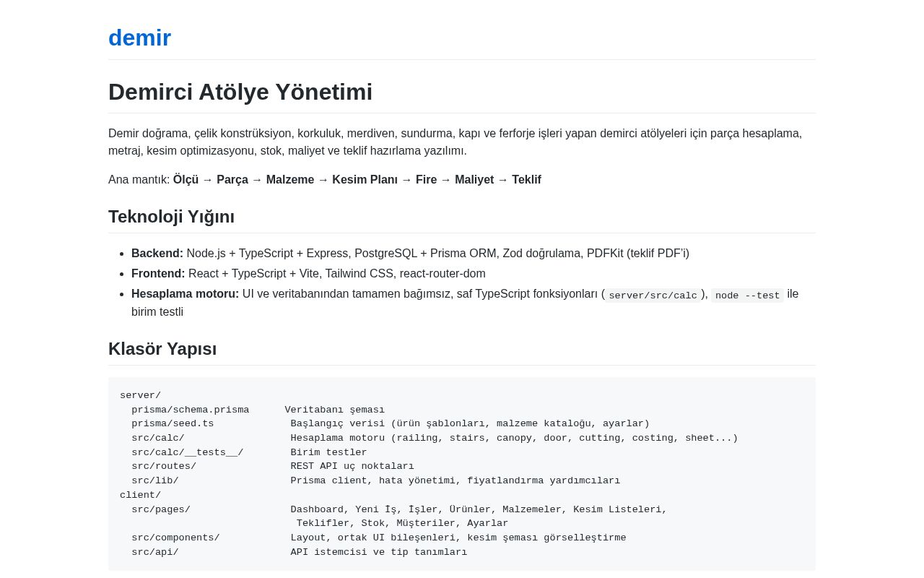
Task: Click the src/lib/ entry in code block
Action: tap(155, 480)
